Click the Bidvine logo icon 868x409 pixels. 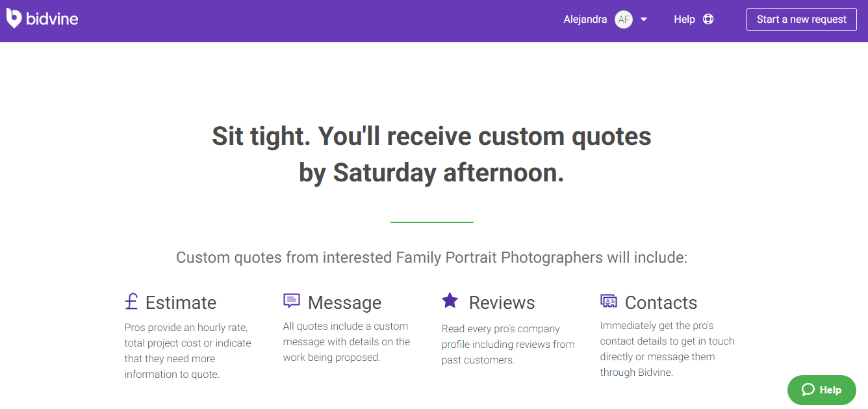14,19
